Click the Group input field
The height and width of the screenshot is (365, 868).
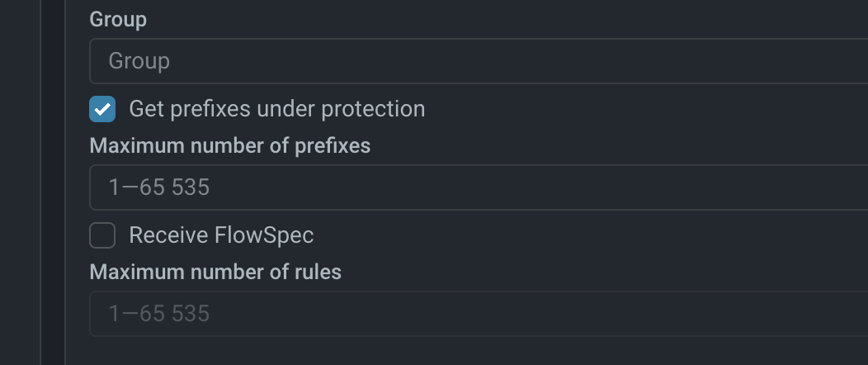click(x=479, y=61)
